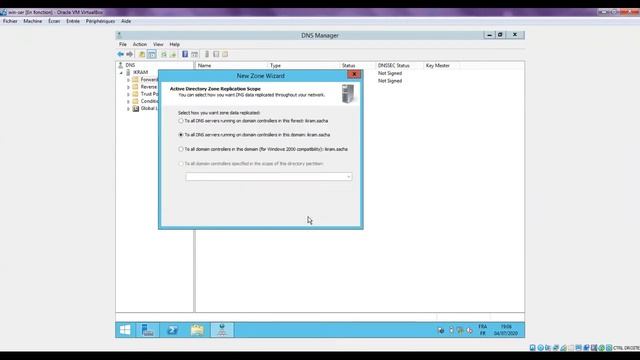This screenshot has width=640, height=360.
Task: Expand the Trust Points node
Action: pos(128,94)
